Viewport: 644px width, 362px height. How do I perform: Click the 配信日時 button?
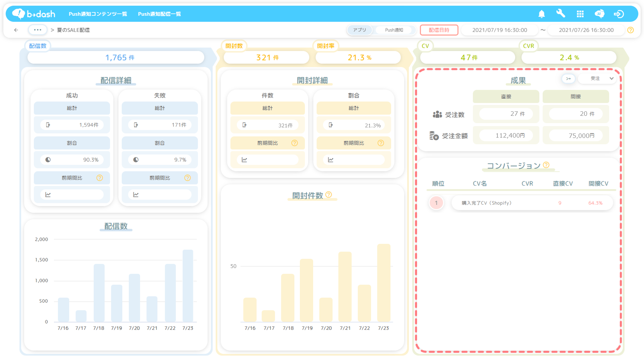(439, 30)
